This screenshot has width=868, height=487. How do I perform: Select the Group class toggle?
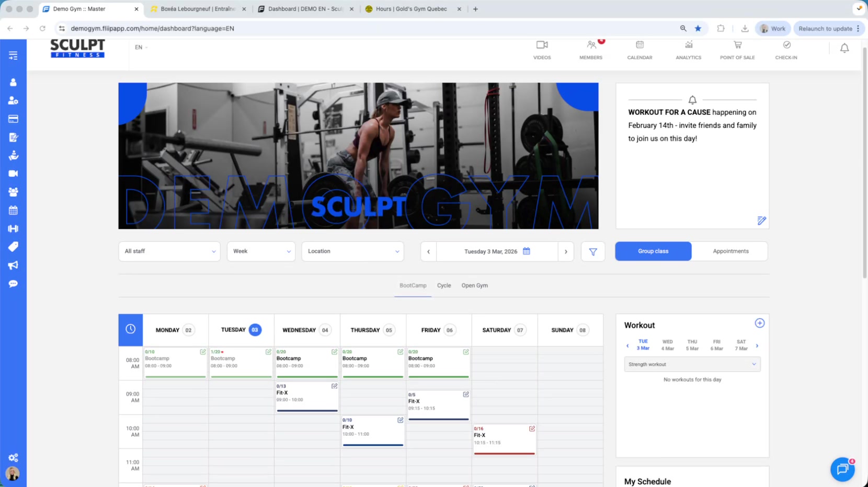click(653, 251)
